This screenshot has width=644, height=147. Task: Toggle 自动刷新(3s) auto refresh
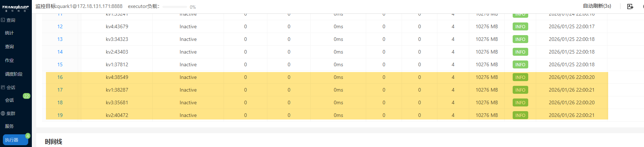tap(597, 6)
